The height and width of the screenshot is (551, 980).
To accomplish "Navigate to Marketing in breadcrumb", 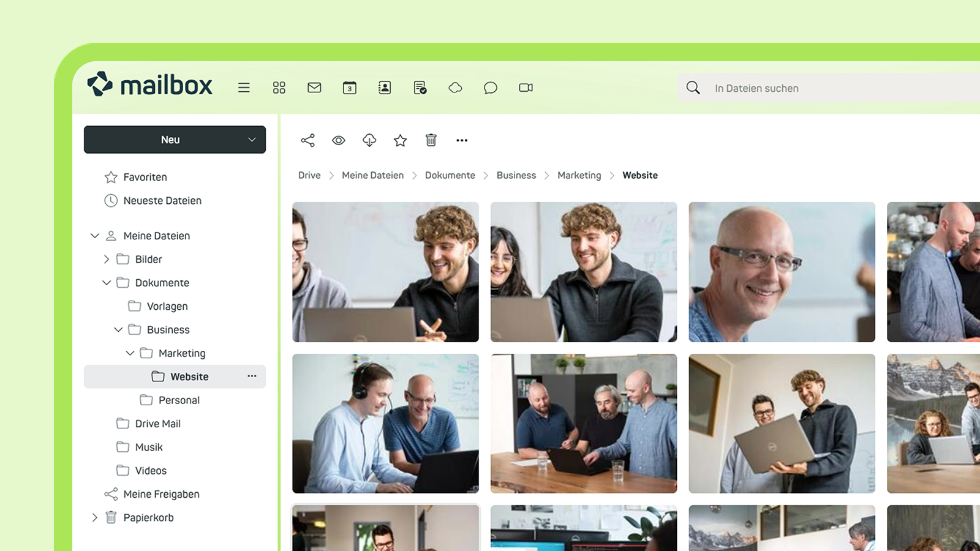I will click(x=579, y=175).
